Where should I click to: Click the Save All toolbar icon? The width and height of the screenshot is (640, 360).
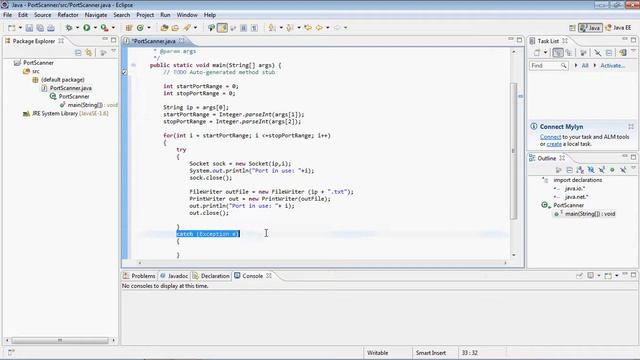click(40, 28)
